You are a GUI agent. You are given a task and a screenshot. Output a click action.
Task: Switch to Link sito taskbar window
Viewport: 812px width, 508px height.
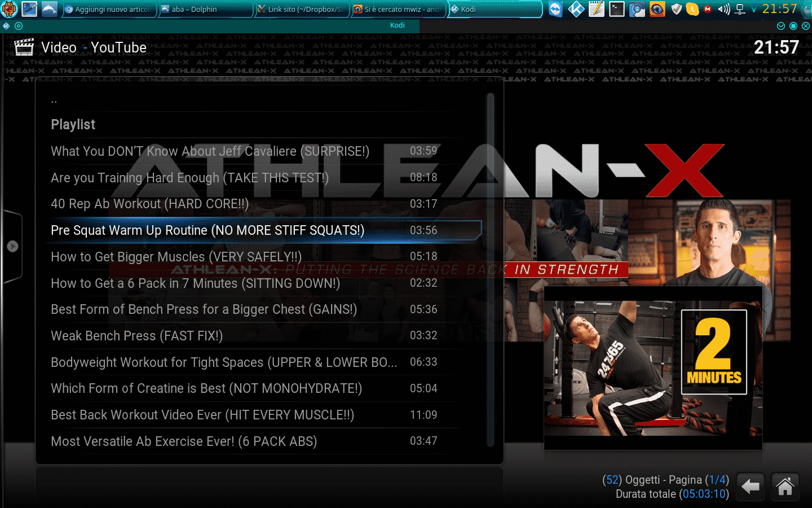[302, 9]
